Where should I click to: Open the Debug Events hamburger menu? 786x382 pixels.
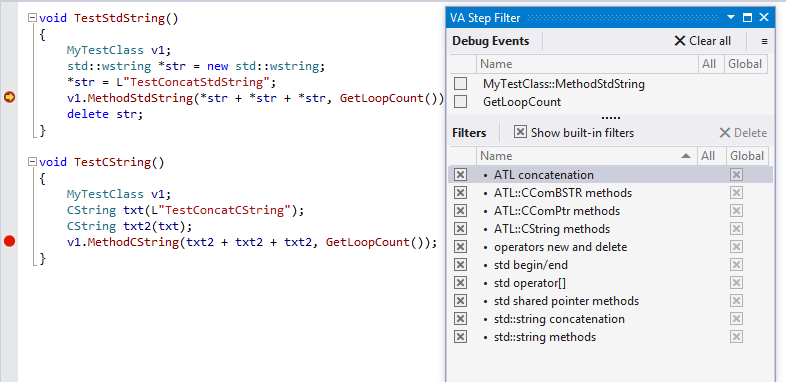point(764,42)
